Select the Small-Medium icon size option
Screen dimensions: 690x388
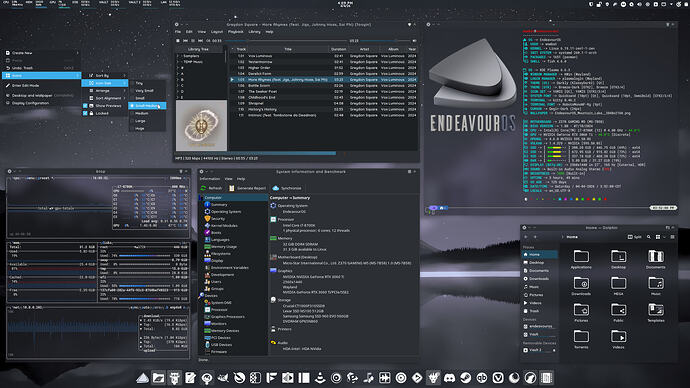(147, 106)
